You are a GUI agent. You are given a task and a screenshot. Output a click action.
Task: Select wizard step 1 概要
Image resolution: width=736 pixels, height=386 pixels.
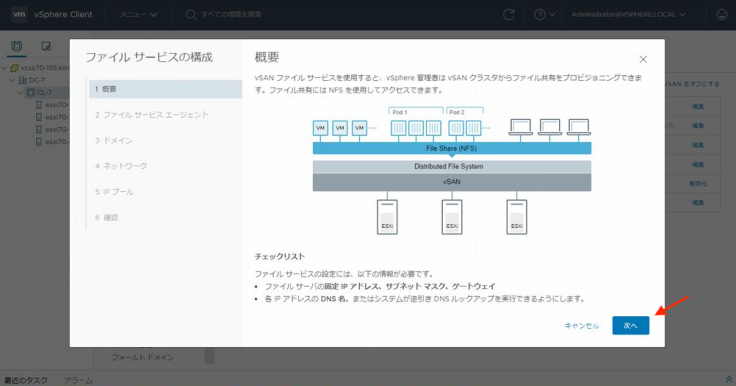pos(166,89)
